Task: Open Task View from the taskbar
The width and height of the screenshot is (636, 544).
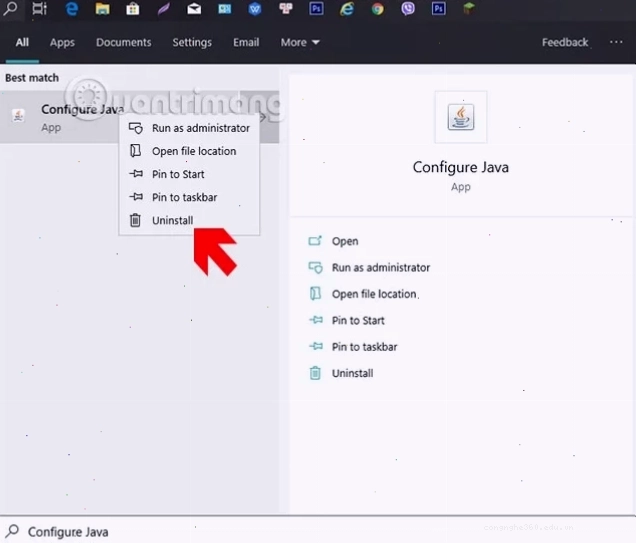Action: pyautogui.click(x=39, y=8)
